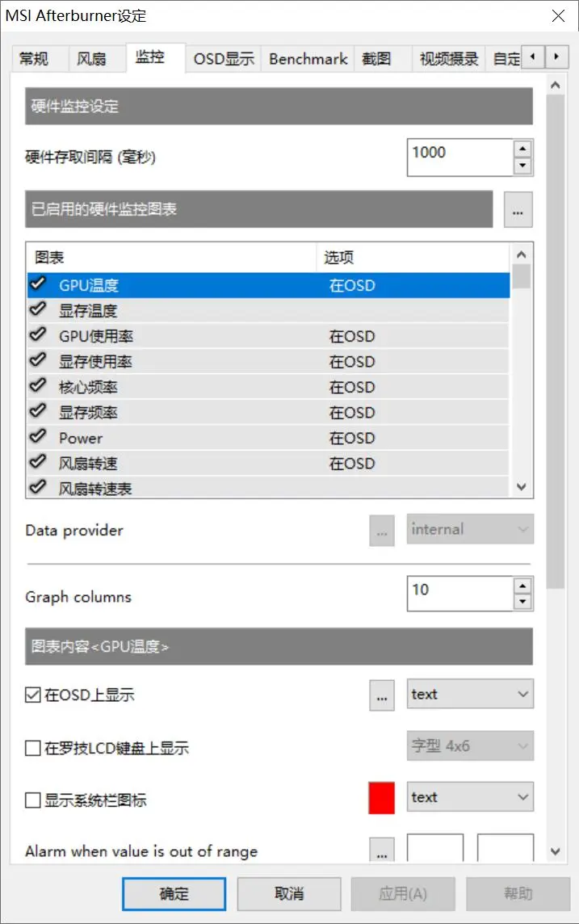Toggle checkmark for 风扇转速 graph
This screenshot has width=579, height=924.
pos(38,461)
